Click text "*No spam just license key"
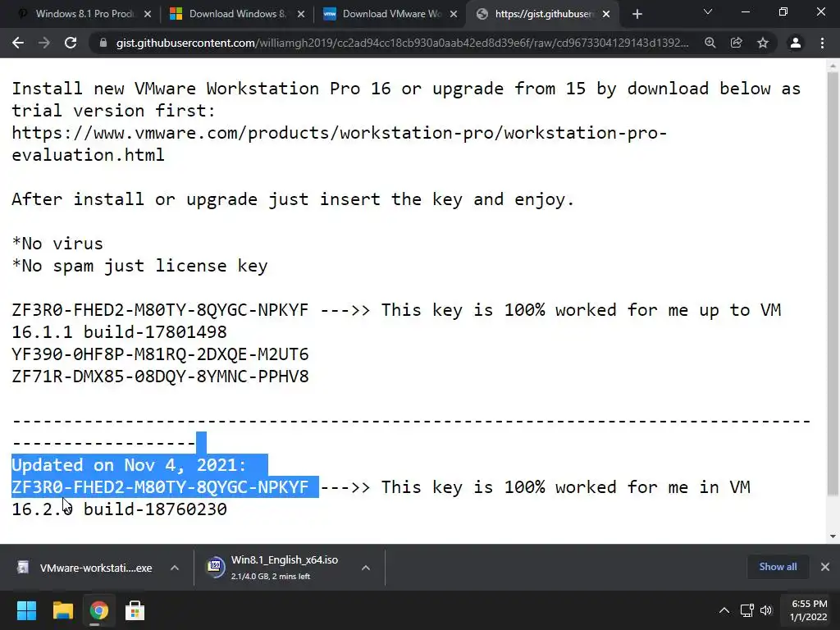The image size is (840, 630). [139, 267]
